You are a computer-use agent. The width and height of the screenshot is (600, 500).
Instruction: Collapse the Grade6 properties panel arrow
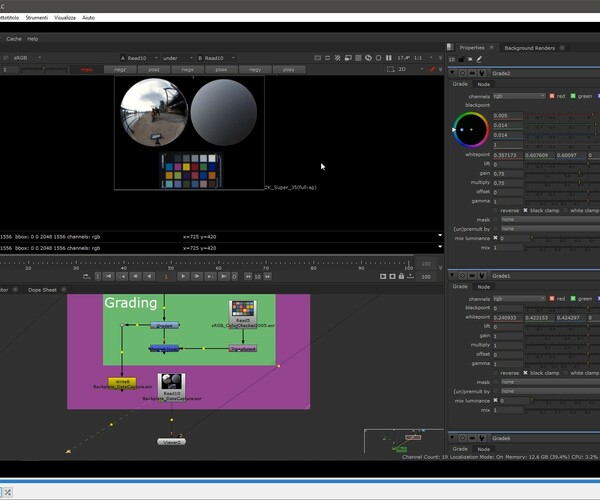[452, 438]
